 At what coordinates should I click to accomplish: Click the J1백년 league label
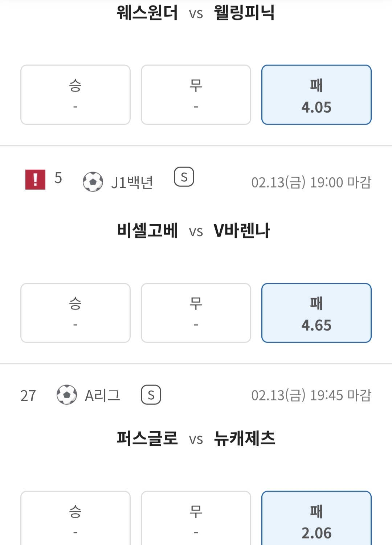point(132,182)
